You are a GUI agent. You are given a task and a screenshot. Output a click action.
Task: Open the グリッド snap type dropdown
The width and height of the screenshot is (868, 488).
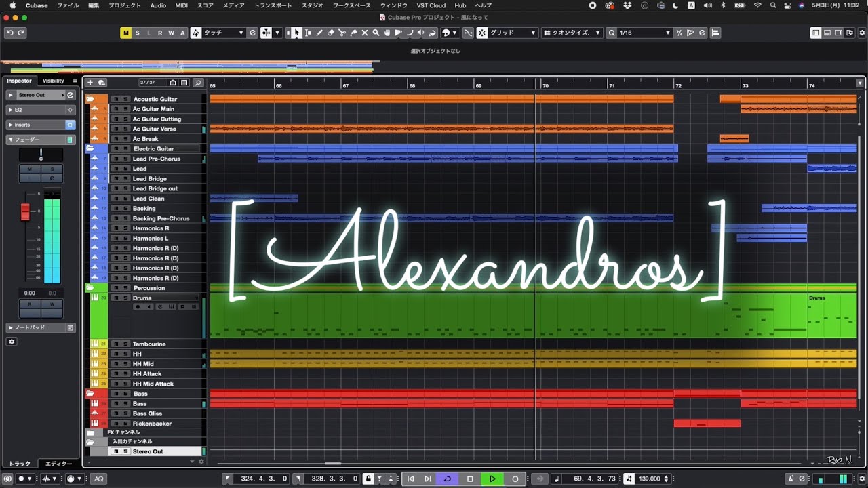point(512,33)
